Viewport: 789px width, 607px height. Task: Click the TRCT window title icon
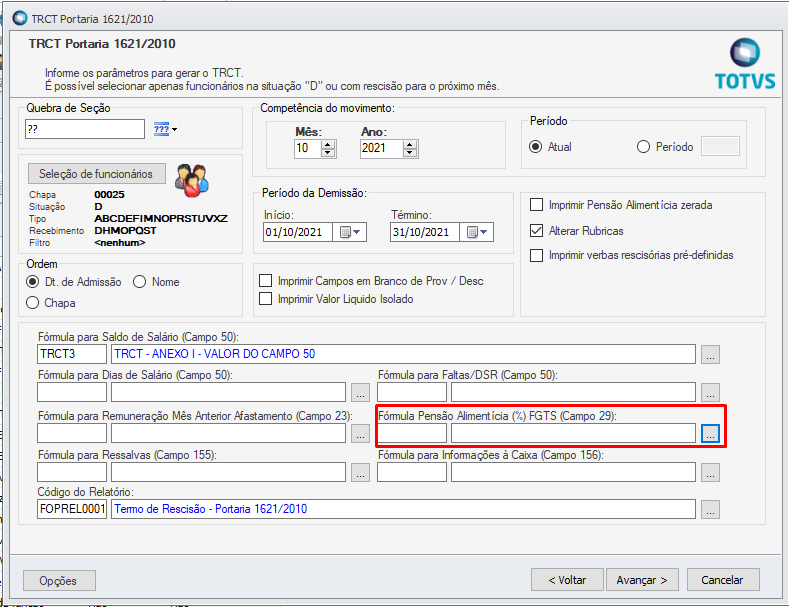pos(20,18)
